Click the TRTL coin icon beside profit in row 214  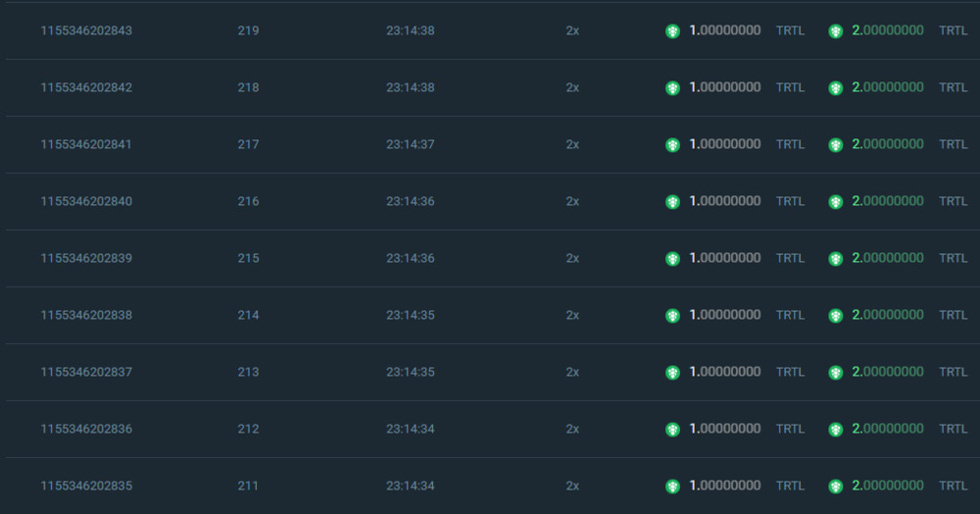[835, 316]
